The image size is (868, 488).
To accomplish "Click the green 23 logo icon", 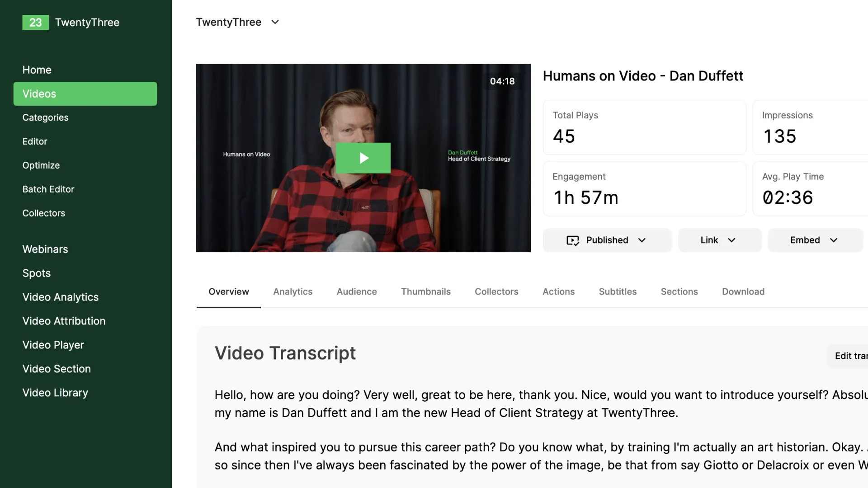I will tap(35, 23).
